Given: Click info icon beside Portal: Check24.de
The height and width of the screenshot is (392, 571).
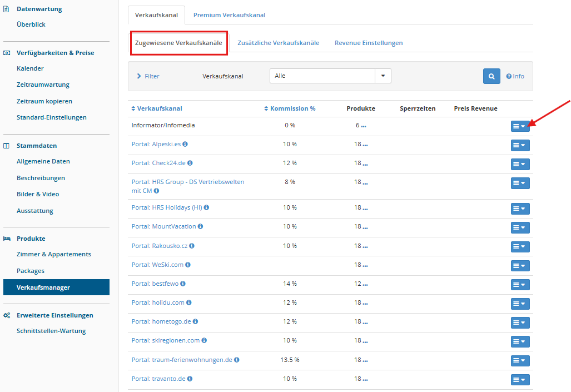Looking at the screenshot, I should pos(190,163).
